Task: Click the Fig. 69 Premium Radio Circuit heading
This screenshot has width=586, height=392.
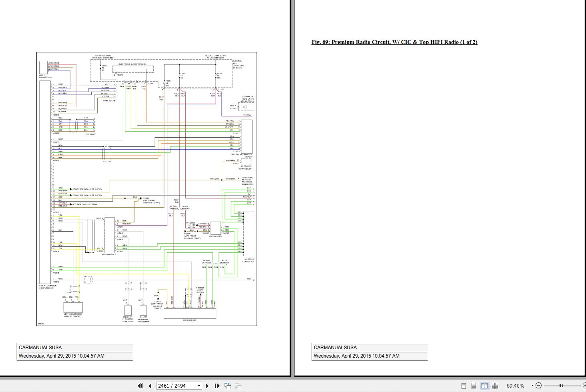Action: click(394, 42)
